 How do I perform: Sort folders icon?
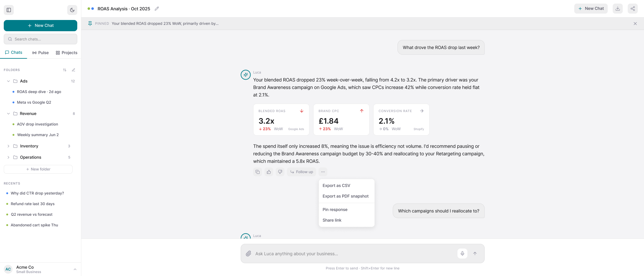coord(65,70)
